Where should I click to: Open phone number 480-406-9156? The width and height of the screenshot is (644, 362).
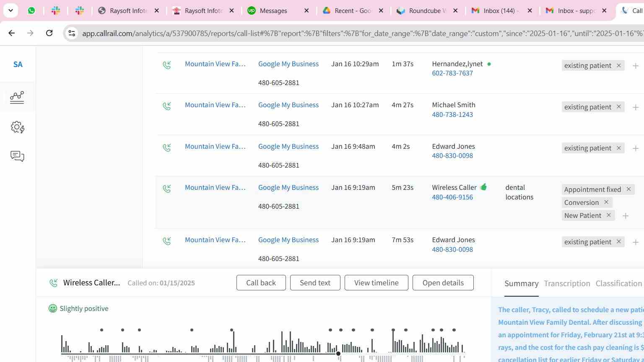click(x=452, y=197)
